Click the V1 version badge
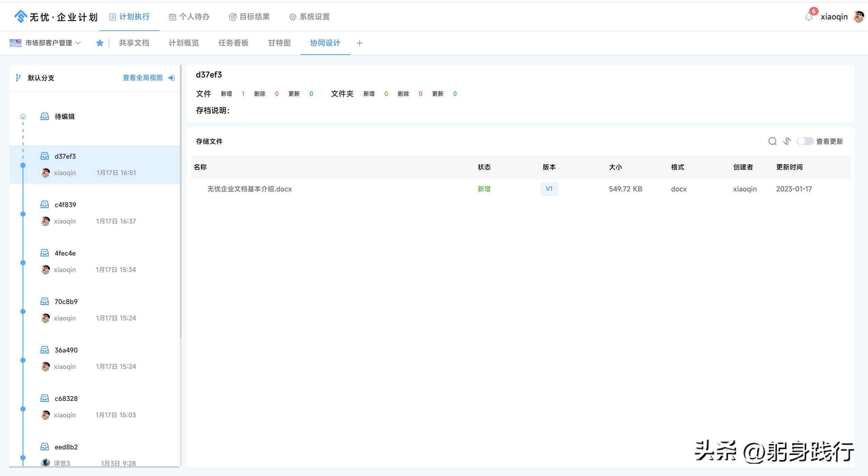Image resolution: width=868 pixels, height=476 pixels. 549,189
